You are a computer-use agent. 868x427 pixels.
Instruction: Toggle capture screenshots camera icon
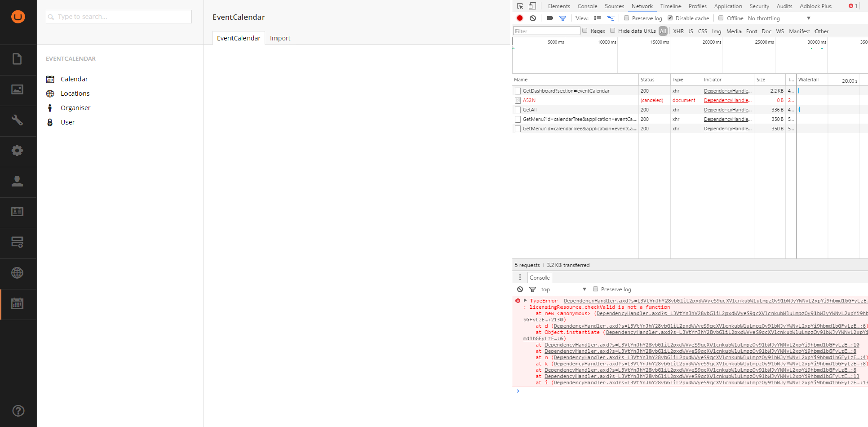(x=550, y=18)
